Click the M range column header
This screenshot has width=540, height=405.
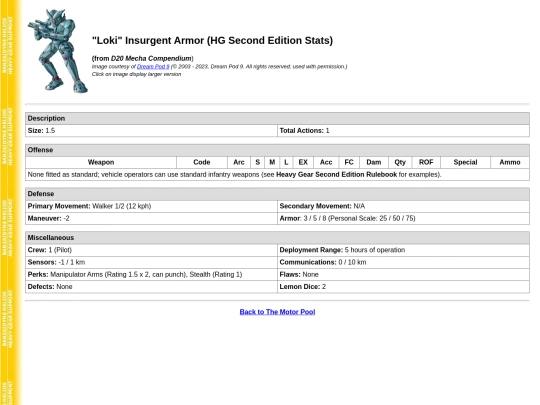tap(272, 162)
